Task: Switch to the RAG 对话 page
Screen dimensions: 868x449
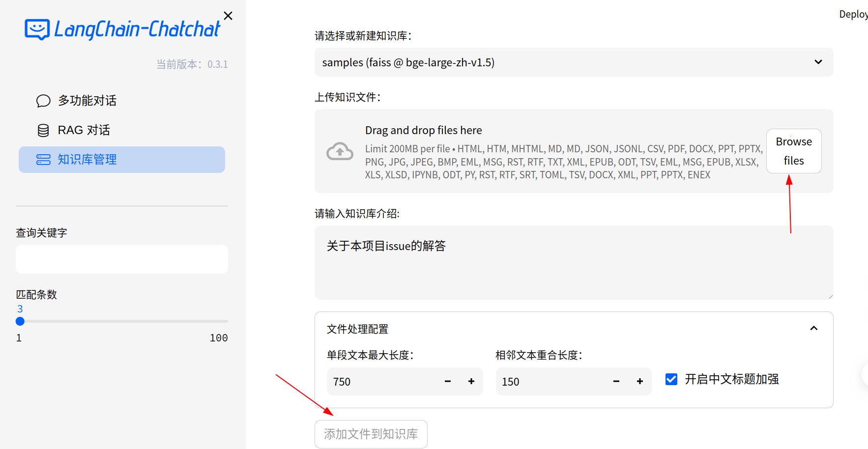Action: pyautogui.click(x=84, y=130)
